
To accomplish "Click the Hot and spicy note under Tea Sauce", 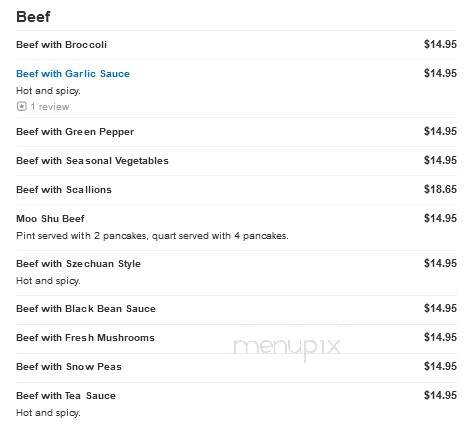I will pyautogui.click(x=48, y=413).
